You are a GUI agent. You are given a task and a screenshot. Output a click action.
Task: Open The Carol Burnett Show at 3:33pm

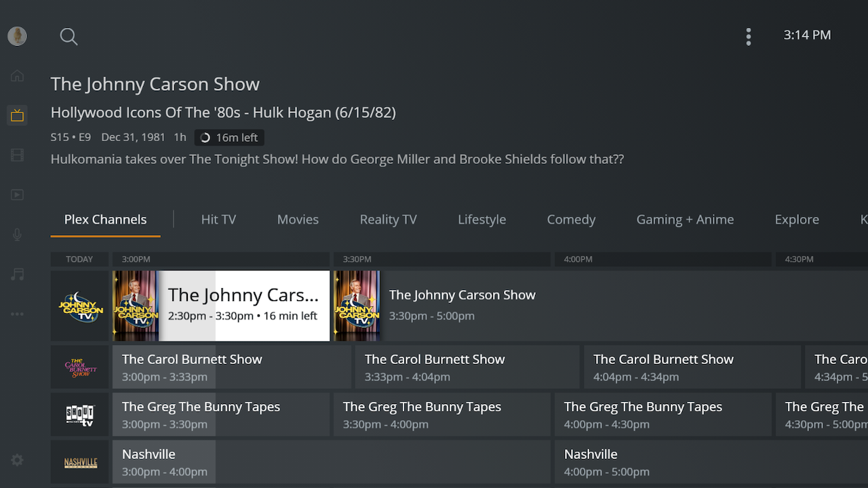[x=467, y=367]
